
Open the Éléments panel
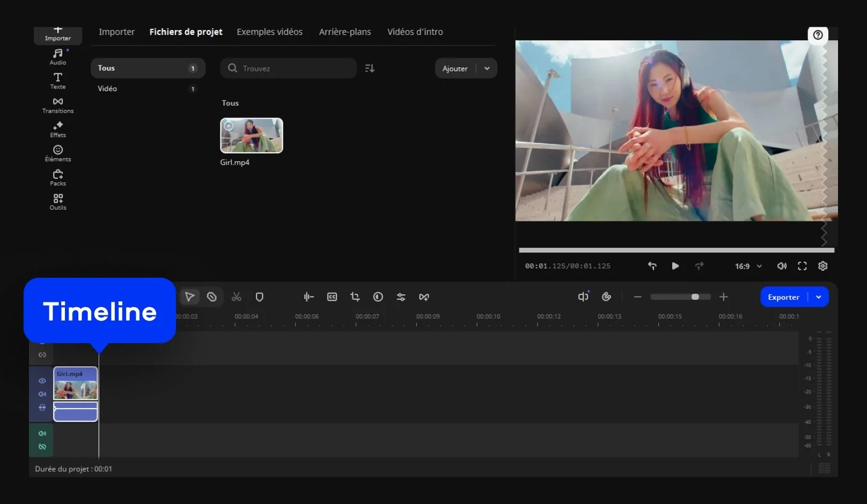[58, 153]
